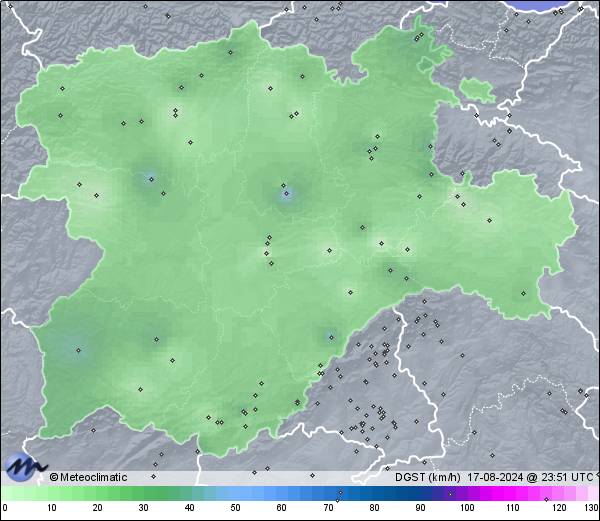
Task: Click the small detached green enclave region
Action: (x=477, y=90)
